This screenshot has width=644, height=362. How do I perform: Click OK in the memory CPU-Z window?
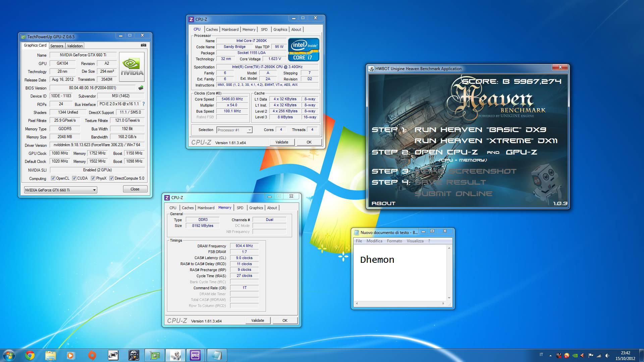(x=285, y=320)
